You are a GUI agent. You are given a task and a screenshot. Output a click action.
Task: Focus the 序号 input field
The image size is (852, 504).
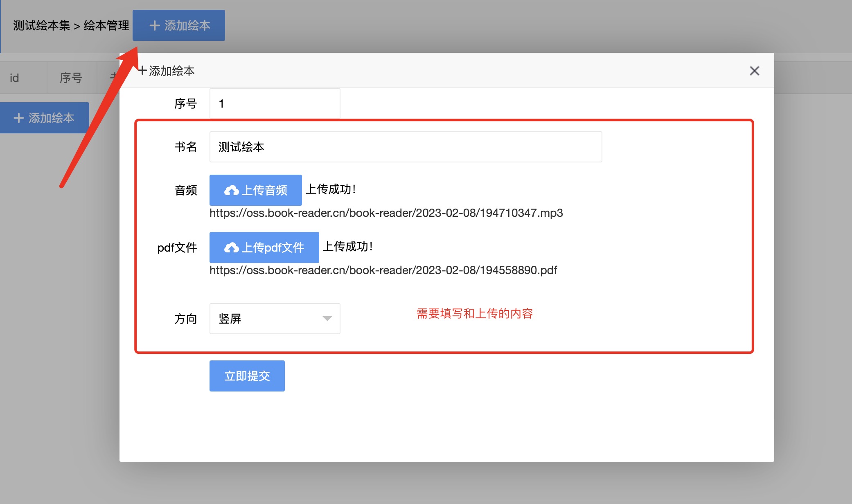pyautogui.click(x=275, y=103)
